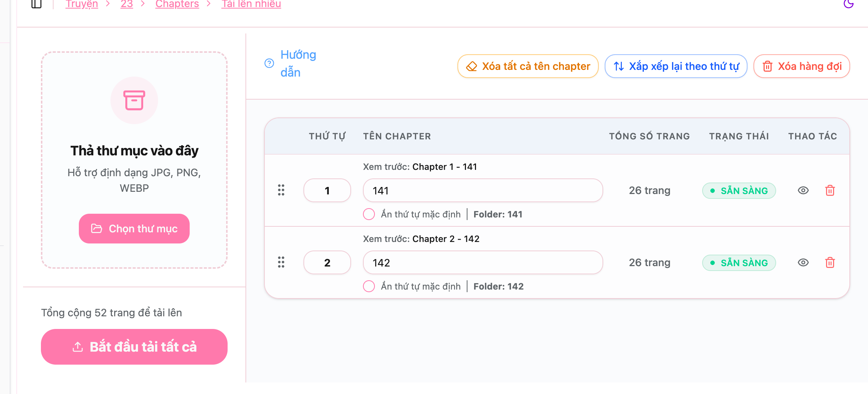Open the Chapters breadcrumb link
Viewport: 868px width, 394px height.
177,4
